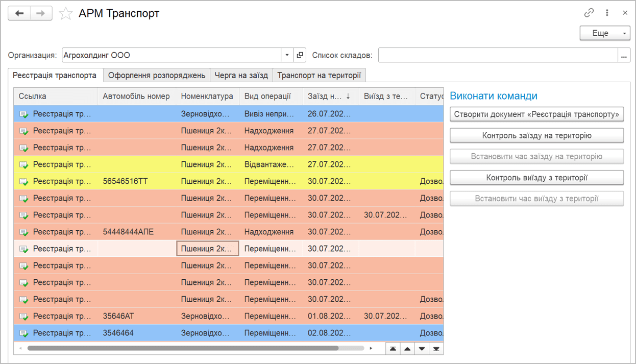The width and height of the screenshot is (636, 364).
Task: Open the Организация field's open-form icon
Action: click(300, 55)
